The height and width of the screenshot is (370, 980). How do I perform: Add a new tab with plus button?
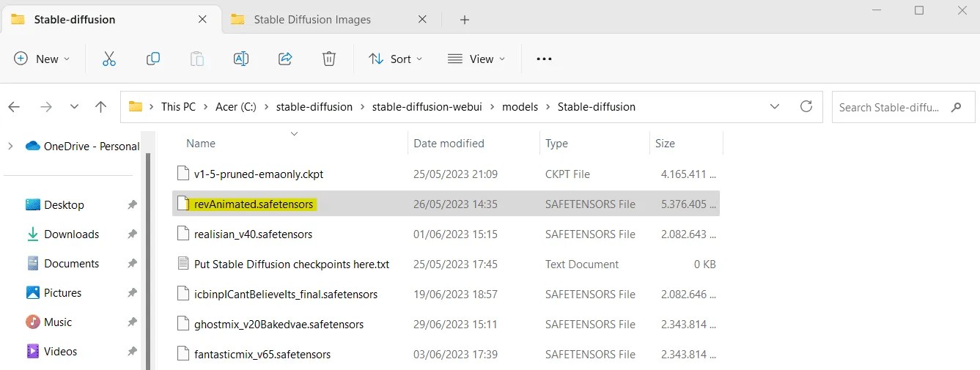point(464,20)
